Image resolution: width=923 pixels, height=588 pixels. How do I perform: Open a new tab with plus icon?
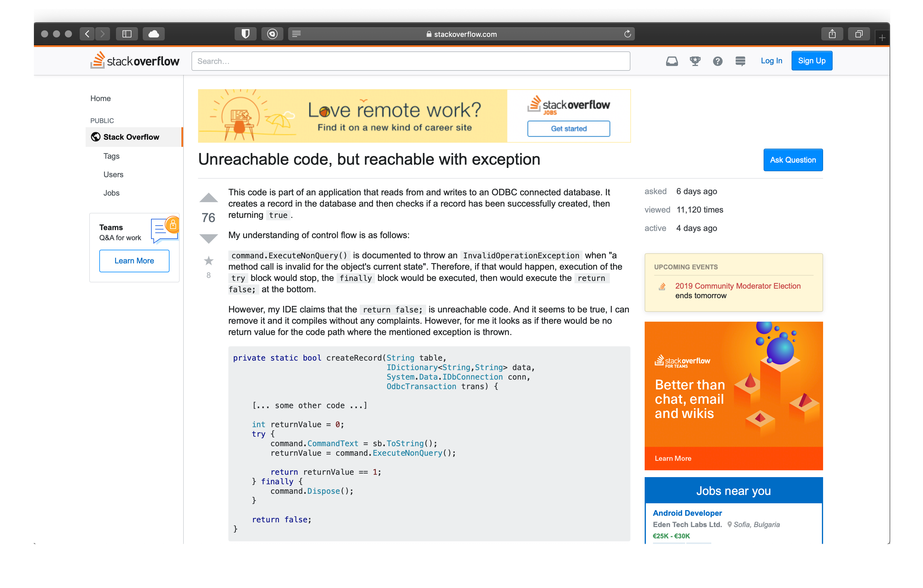(x=882, y=38)
